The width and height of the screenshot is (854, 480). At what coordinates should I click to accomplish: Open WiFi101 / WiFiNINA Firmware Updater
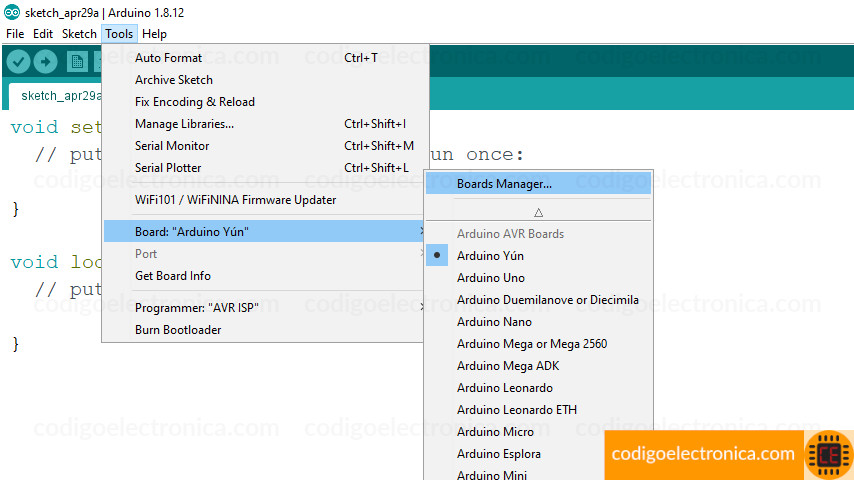[263, 200]
